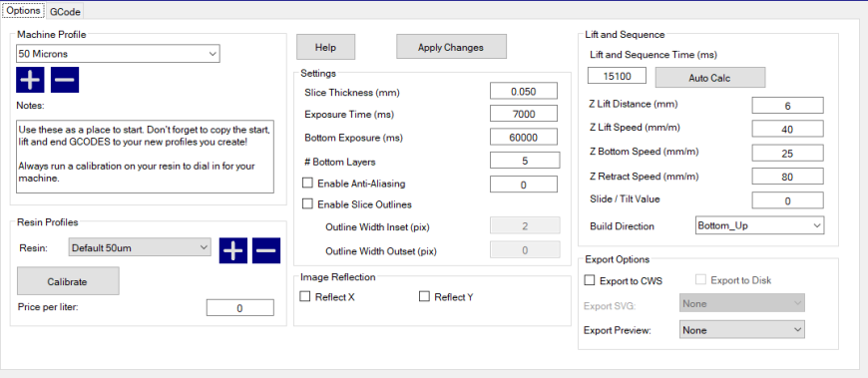The width and height of the screenshot is (868, 378).
Task: Click the Exposure Time field
Action: 524,114
